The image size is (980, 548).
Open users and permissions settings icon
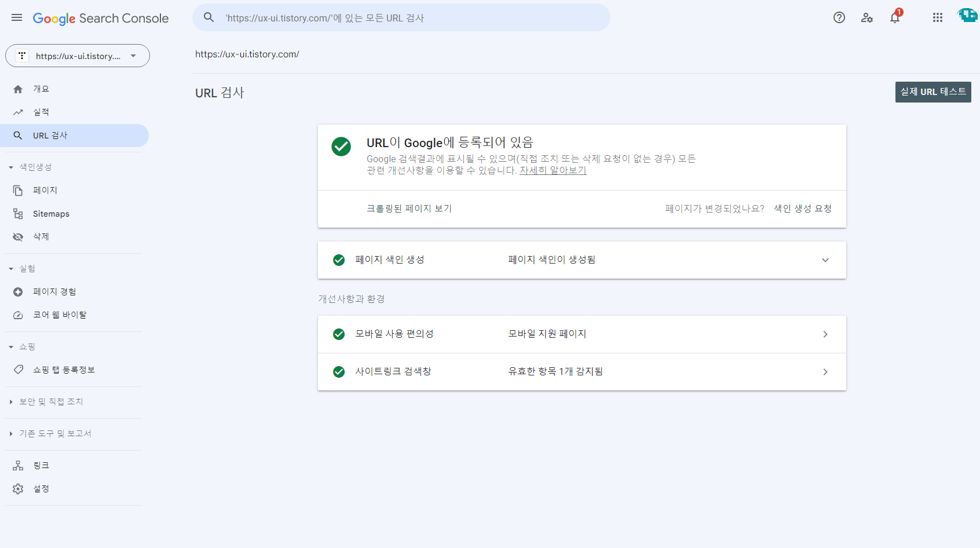[x=867, y=17]
